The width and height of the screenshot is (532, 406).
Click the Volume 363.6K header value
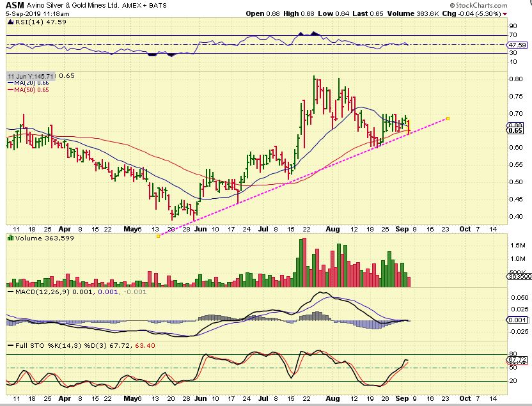[x=413, y=14]
